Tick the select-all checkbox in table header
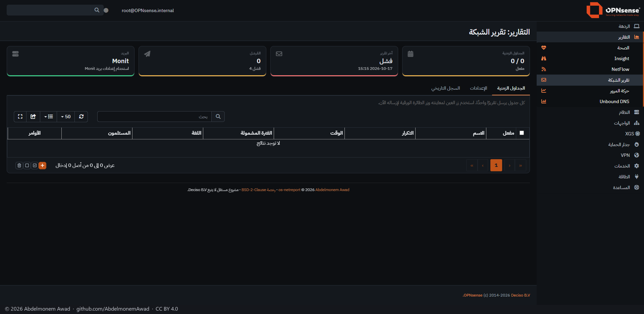The height and width of the screenshot is (314, 644). pyautogui.click(x=522, y=133)
